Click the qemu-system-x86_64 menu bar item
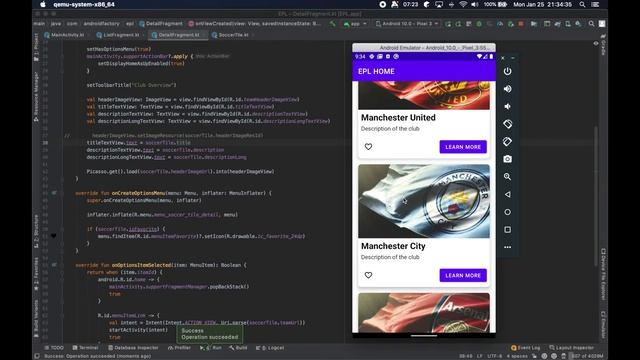640x360 pixels. [x=84, y=5]
